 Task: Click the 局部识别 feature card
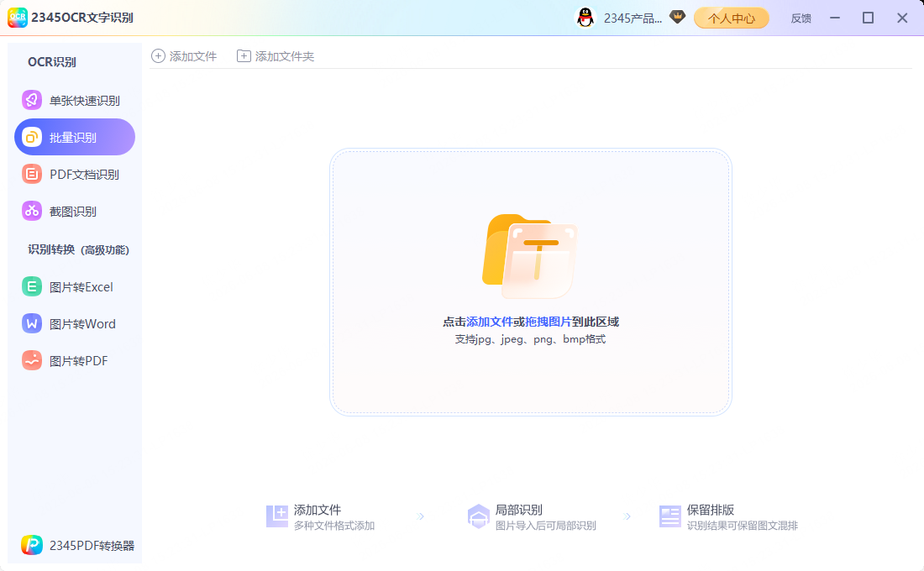click(x=532, y=516)
